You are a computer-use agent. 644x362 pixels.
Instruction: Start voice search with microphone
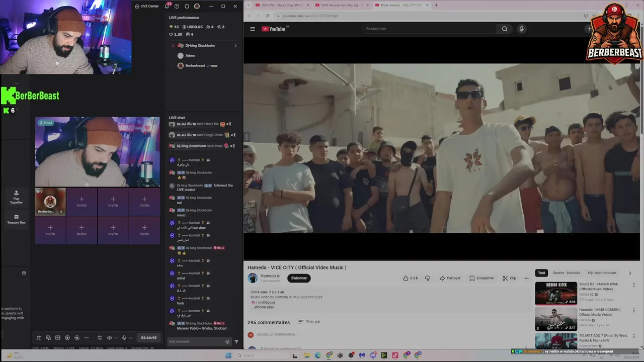point(522,29)
